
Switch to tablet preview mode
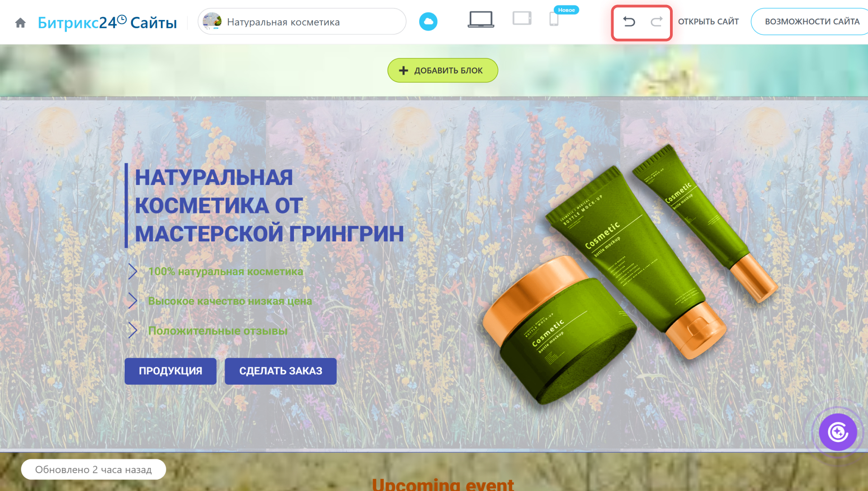(x=522, y=19)
